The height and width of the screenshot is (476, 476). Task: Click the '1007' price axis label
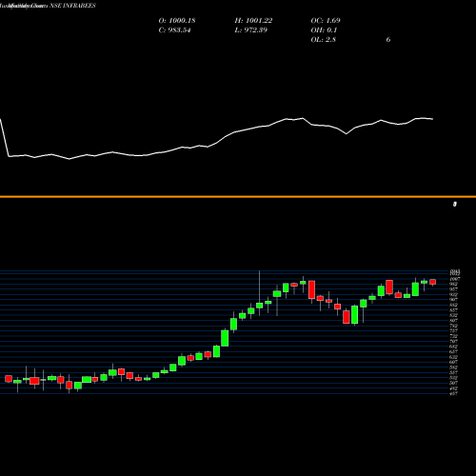tap(455, 279)
